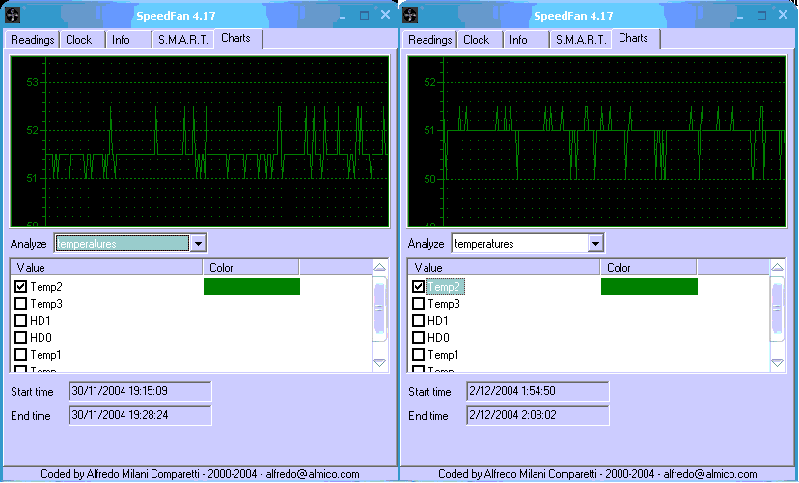Uncheck Temp2 checkbox in right window
The height and width of the screenshot is (483, 799).
pyautogui.click(x=418, y=286)
